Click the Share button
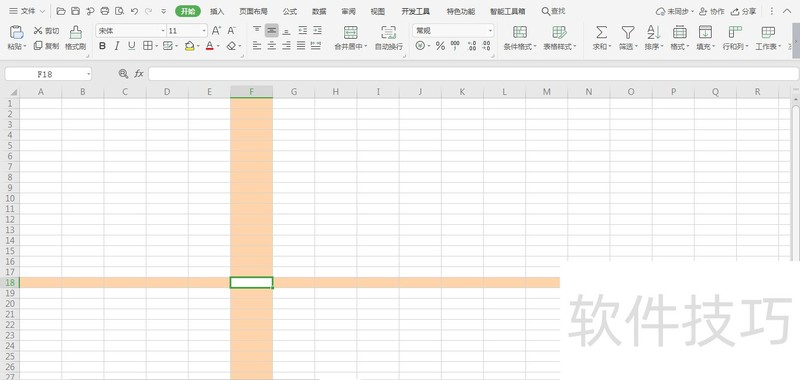Screen dimensions: 800x380 743,11
